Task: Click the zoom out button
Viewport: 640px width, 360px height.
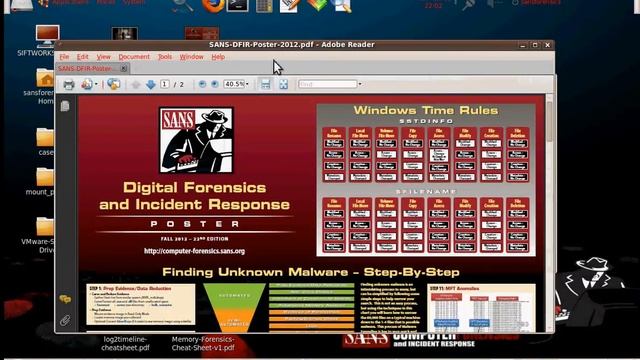Action: [202, 84]
